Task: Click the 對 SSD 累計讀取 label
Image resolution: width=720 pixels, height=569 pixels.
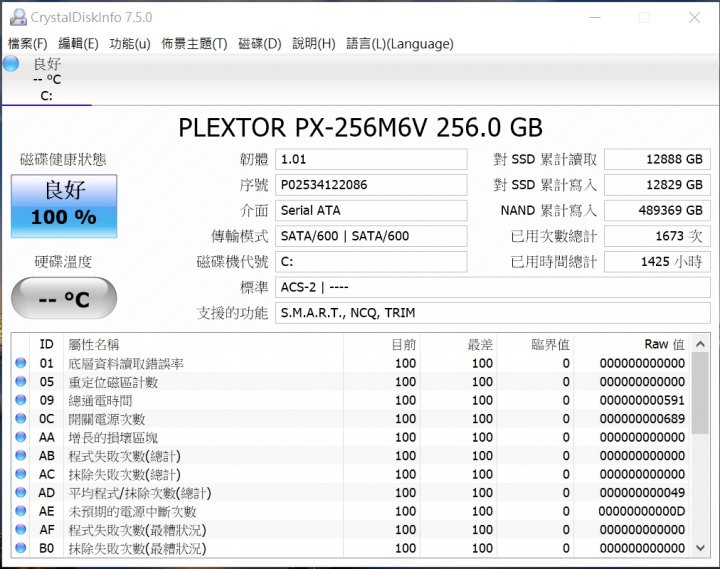Action: pyautogui.click(x=545, y=159)
